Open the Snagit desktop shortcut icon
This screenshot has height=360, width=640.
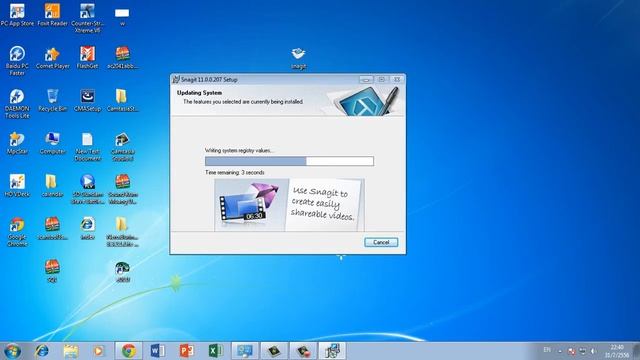tap(299, 58)
